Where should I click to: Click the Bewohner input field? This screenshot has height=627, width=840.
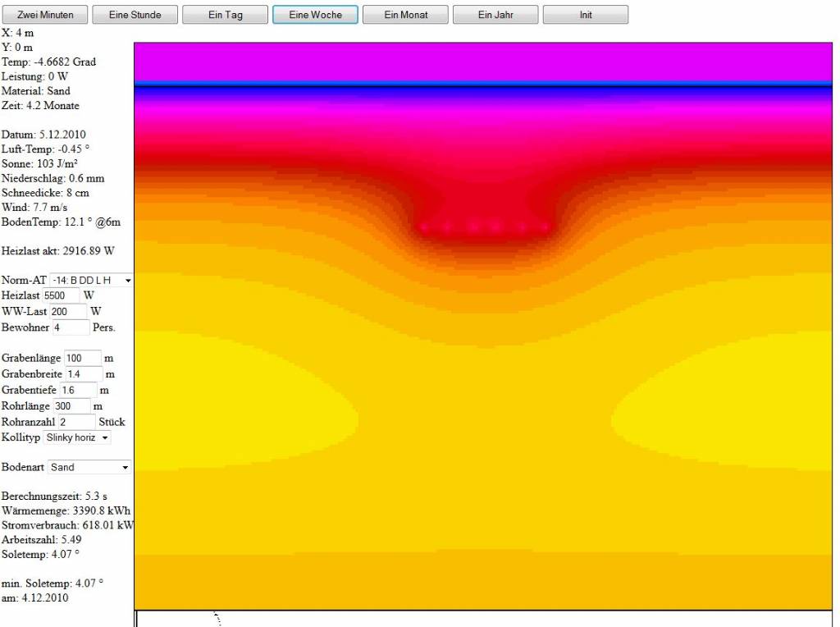71,327
